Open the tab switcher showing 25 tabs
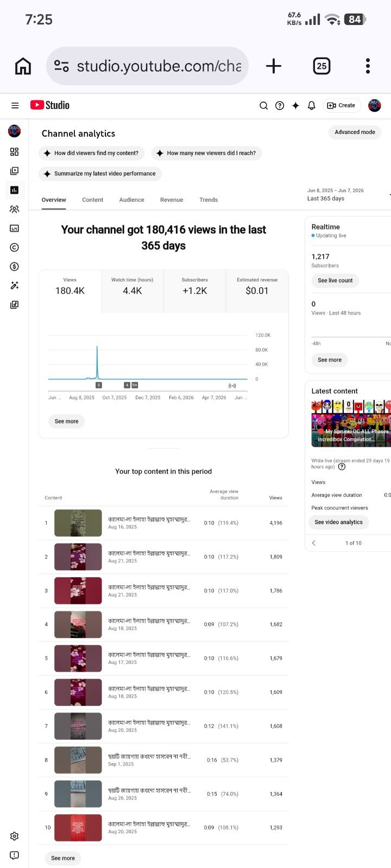 click(x=321, y=66)
